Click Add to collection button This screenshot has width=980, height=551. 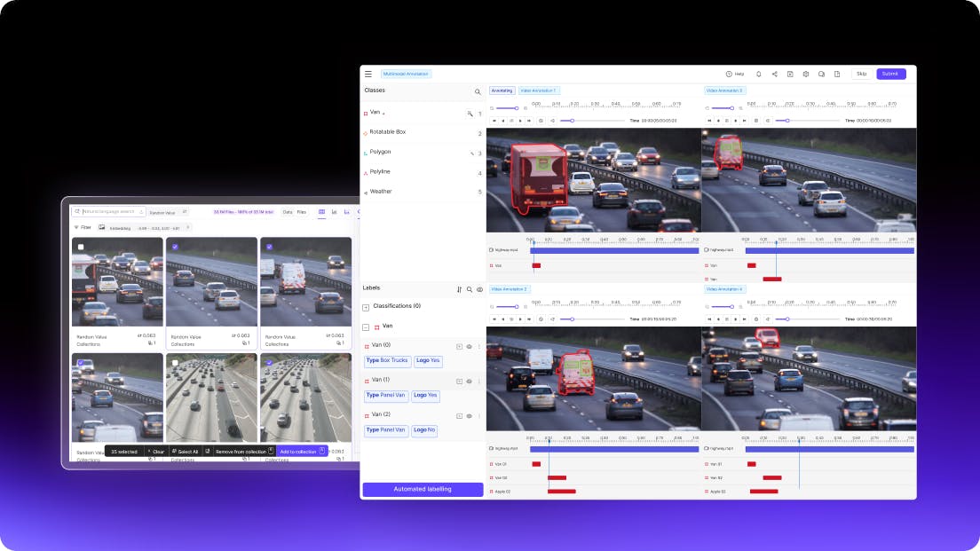click(x=302, y=451)
